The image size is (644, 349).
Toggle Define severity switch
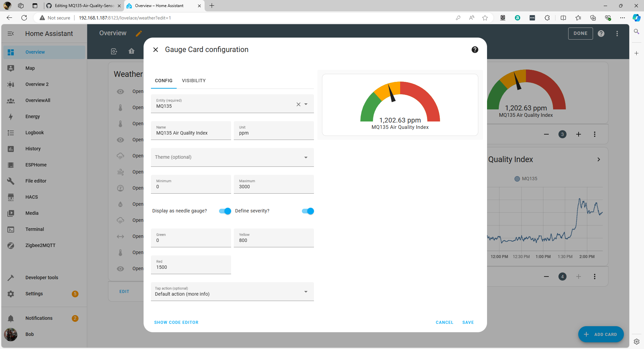pos(308,211)
